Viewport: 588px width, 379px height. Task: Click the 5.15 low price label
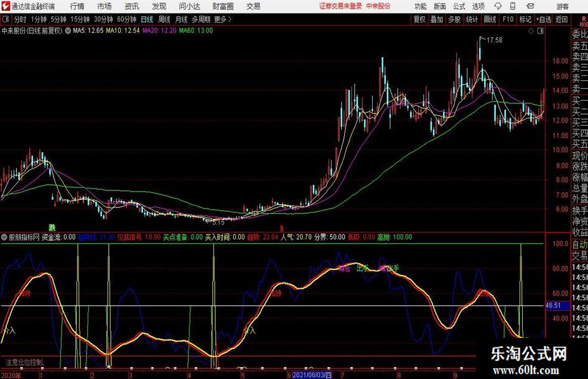click(x=218, y=222)
